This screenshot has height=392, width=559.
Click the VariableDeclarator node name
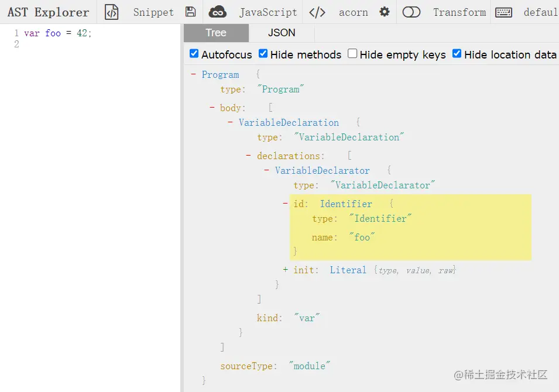(323, 171)
